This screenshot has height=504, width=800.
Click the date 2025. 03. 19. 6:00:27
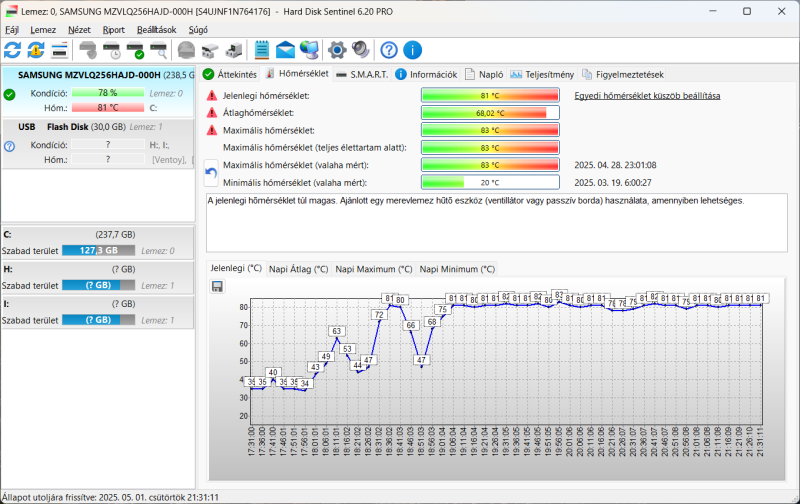pos(613,182)
